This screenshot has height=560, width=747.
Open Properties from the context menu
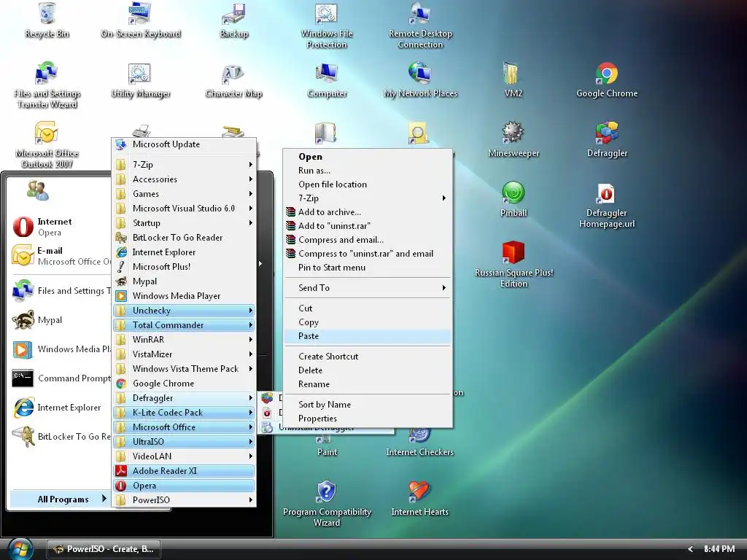[x=368, y=418]
